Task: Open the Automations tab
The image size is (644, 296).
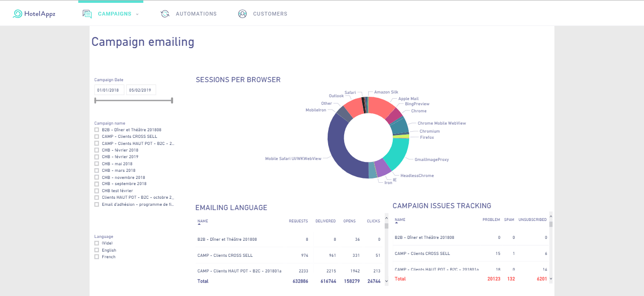Action: (x=196, y=14)
